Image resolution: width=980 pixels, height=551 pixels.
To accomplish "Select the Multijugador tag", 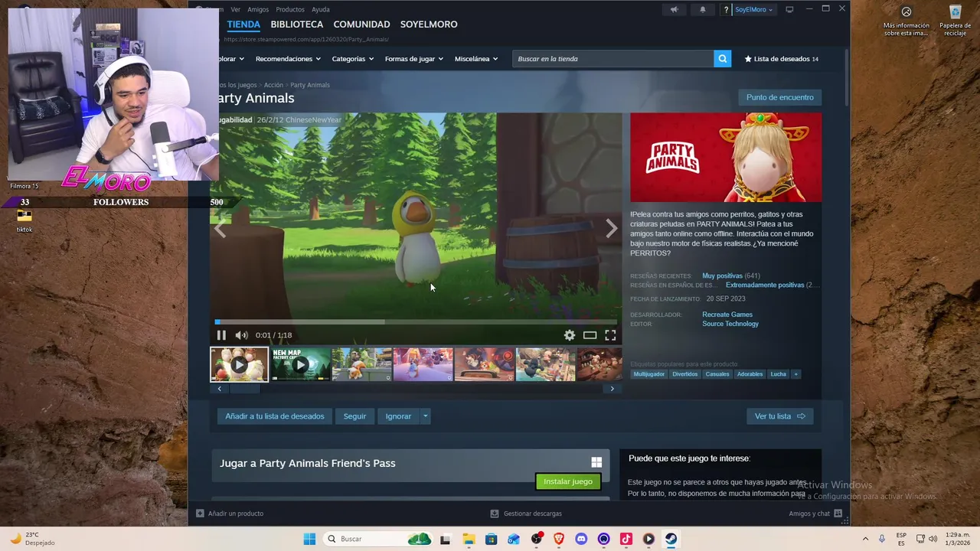I will coord(649,374).
